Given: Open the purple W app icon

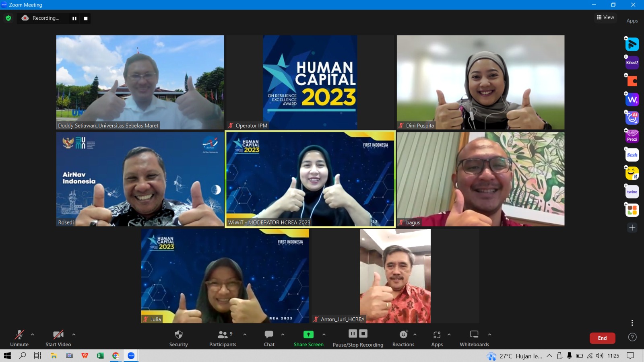Looking at the screenshot, I should coord(632,99).
